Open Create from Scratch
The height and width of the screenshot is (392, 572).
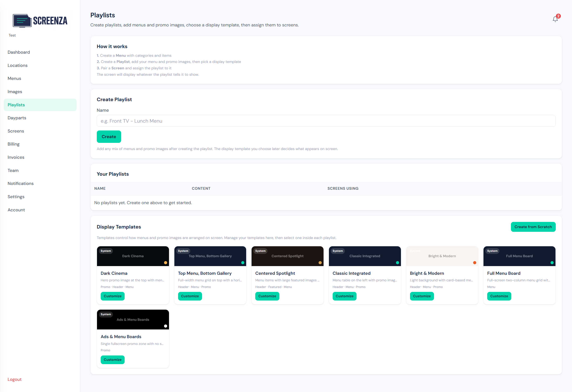tap(533, 226)
